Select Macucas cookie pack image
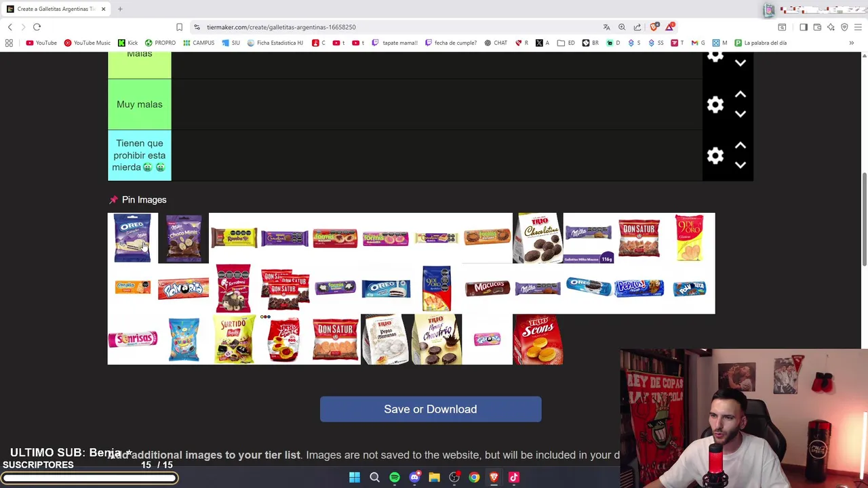This screenshot has width=868, height=488. click(487, 289)
